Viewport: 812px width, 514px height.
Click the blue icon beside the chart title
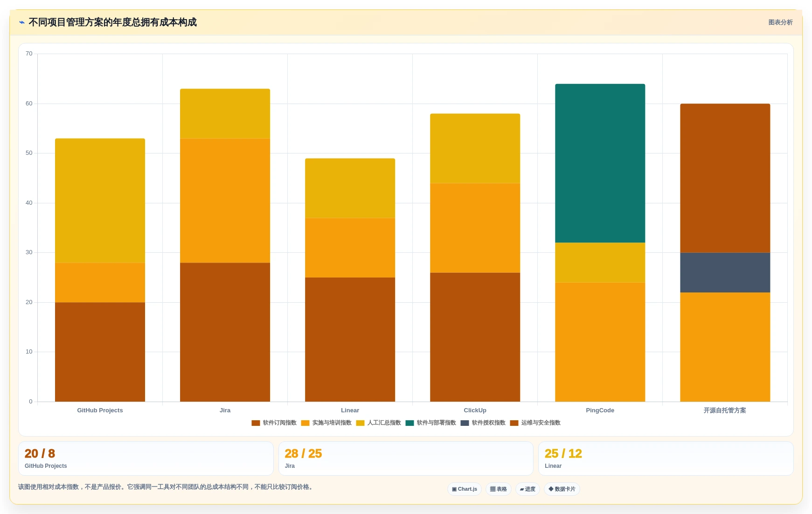(x=21, y=22)
